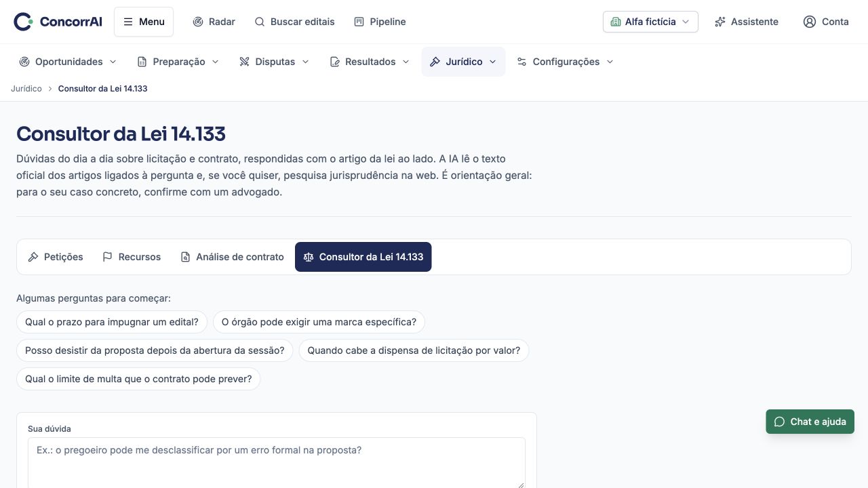Viewport: 868px width, 488px height.
Task: Click the Jurídico breadcrumb link
Action: (x=26, y=89)
